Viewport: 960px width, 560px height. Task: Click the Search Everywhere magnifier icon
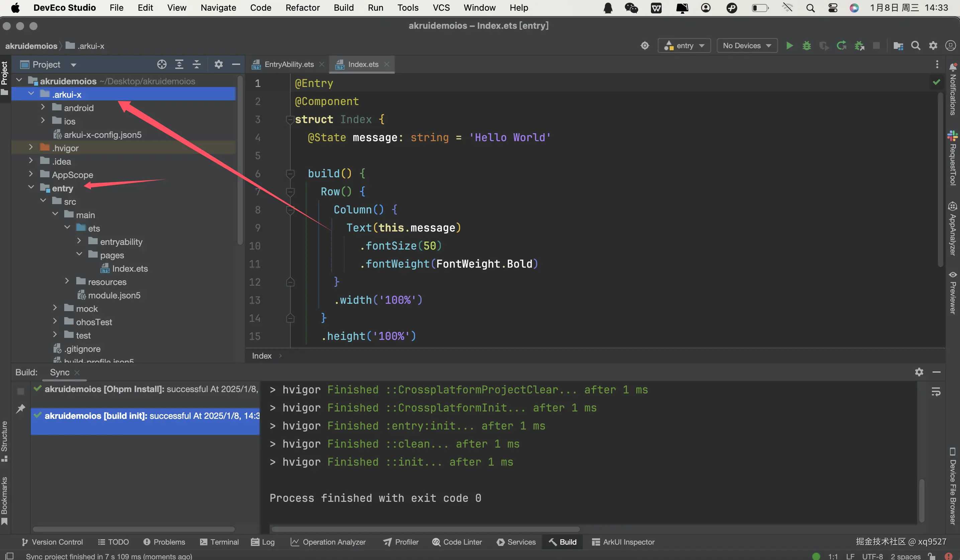[916, 46]
